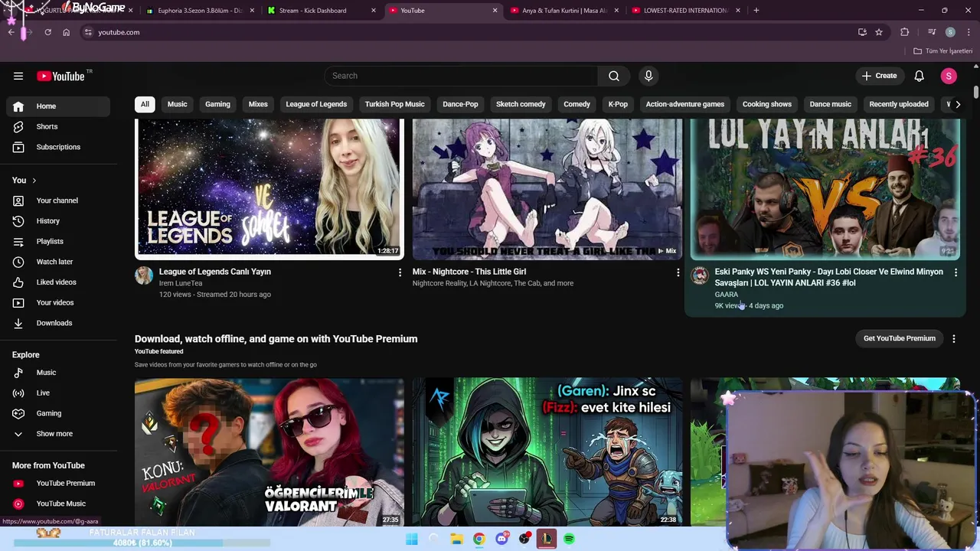
Task: Open Spotify from the taskbar
Action: pyautogui.click(x=569, y=539)
